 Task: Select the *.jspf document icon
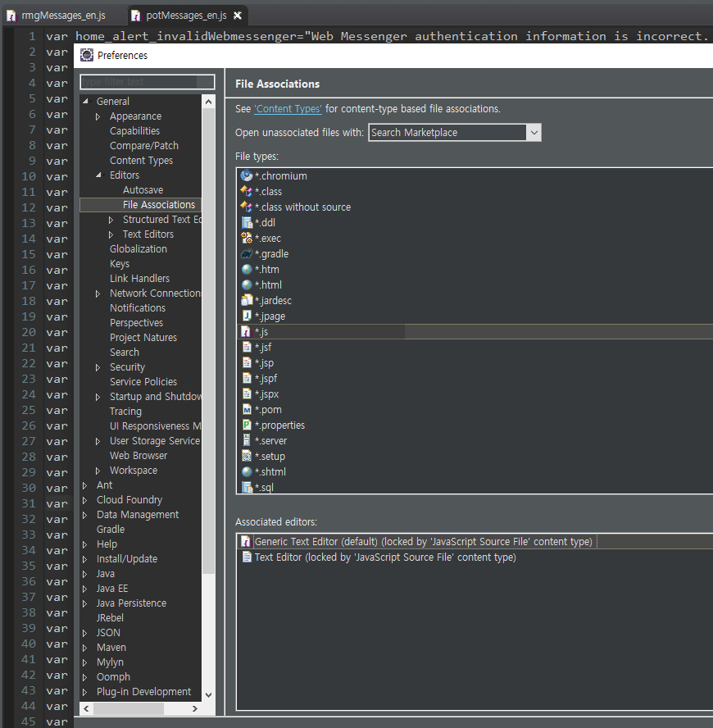247,379
